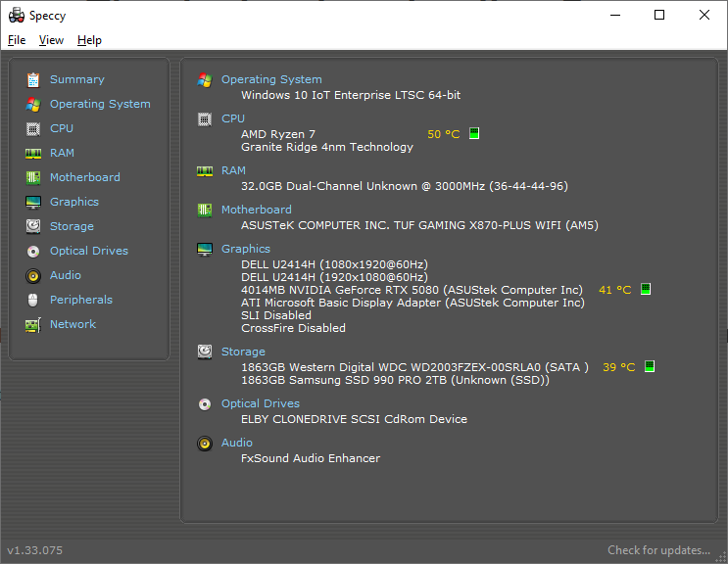Click the AMD Ryzen 7 text

coord(278,134)
